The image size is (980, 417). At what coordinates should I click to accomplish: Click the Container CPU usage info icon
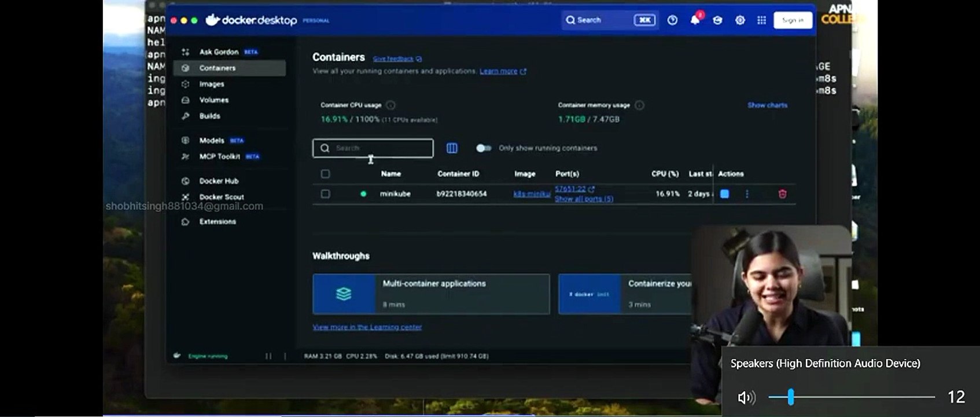click(390, 105)
